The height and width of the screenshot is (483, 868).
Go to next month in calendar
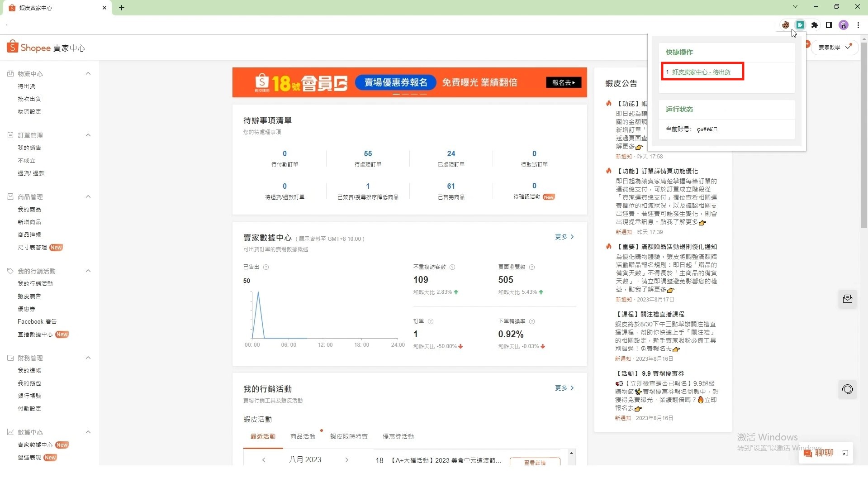click(347, 460)
